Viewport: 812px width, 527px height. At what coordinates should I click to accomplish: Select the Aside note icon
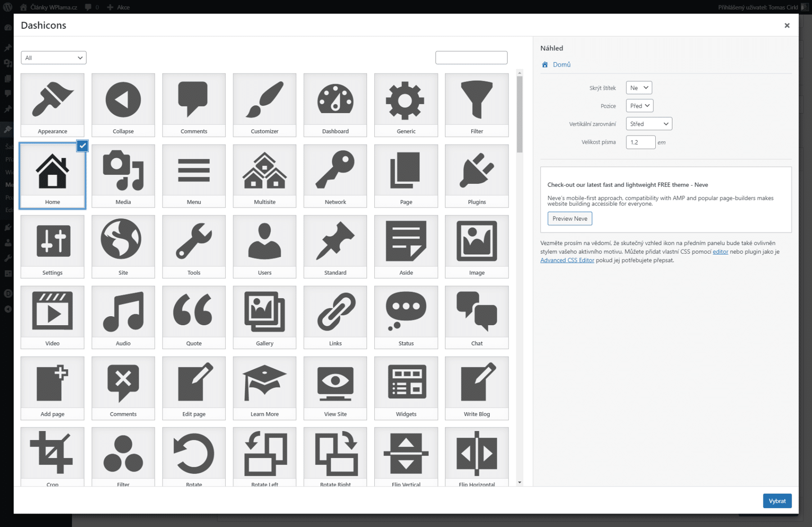406,246
